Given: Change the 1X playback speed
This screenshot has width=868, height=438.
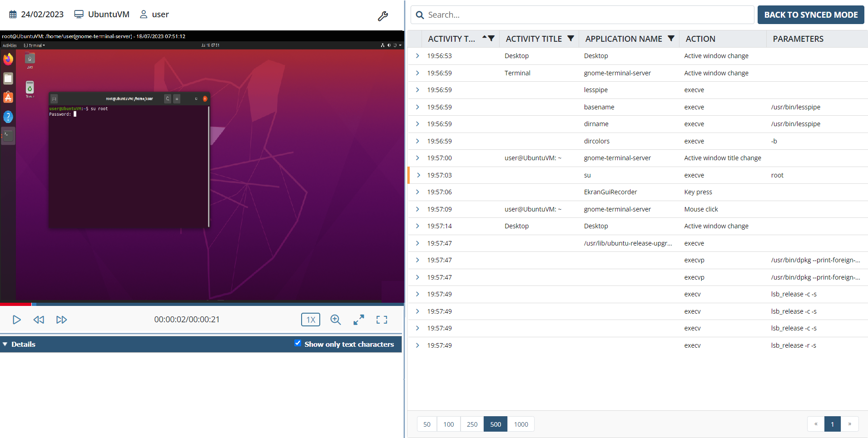Looking at the screenshot, I should point(311,320).
